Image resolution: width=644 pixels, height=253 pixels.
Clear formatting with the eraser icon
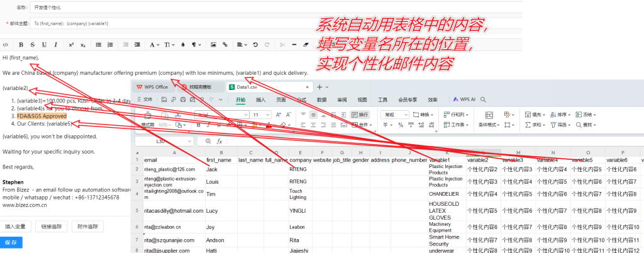[x=306, y=45]
